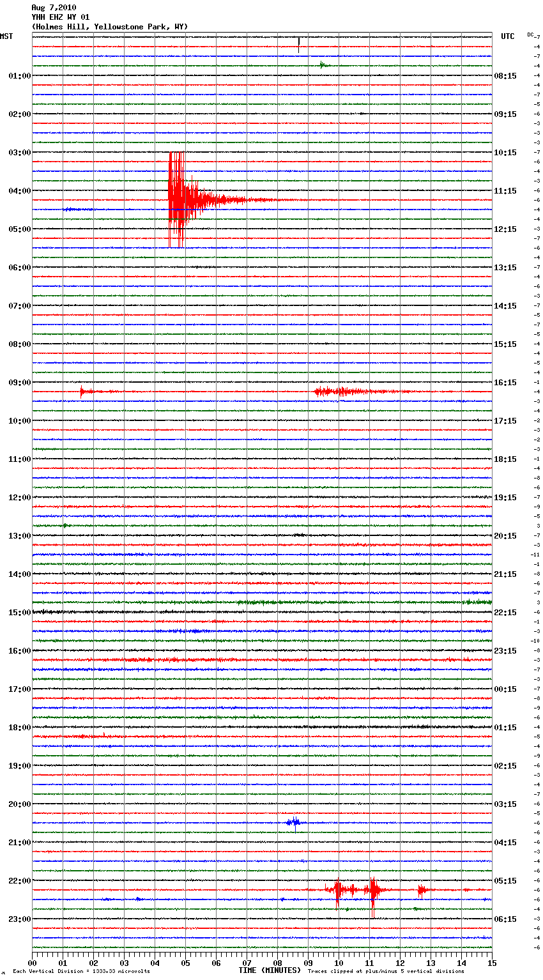Select the station code YHH EHZ WY 01

61,17
